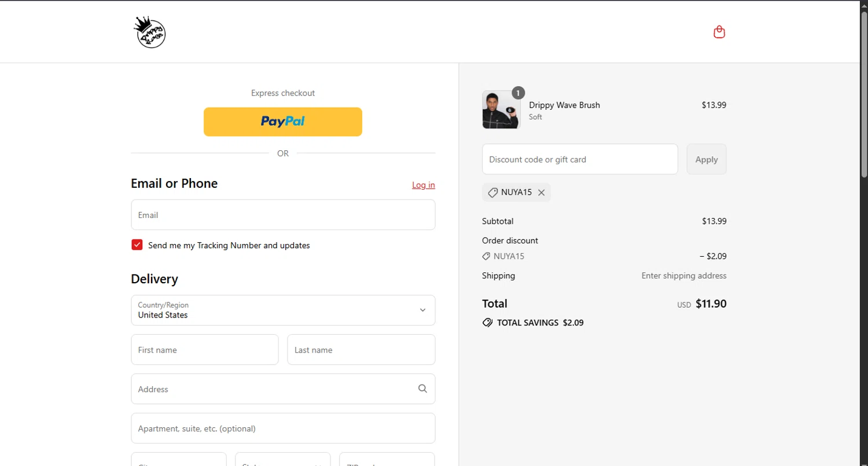Click the $11.90 total amount

coord(711,304)
